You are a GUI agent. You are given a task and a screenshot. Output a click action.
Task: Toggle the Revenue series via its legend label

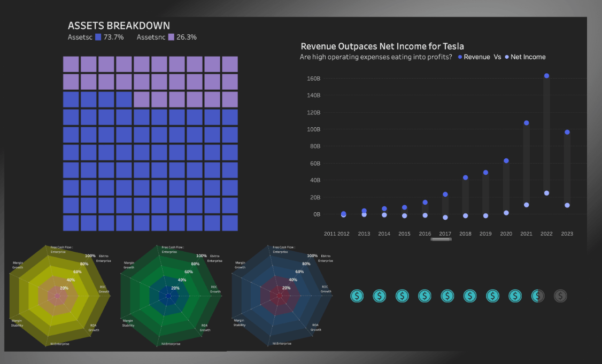pos(476,57)
